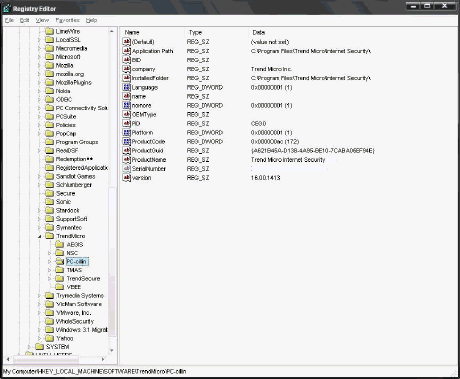Click the tree horizontal scroll left arrow
The image size is (460, 379).
tap(8, 359)
